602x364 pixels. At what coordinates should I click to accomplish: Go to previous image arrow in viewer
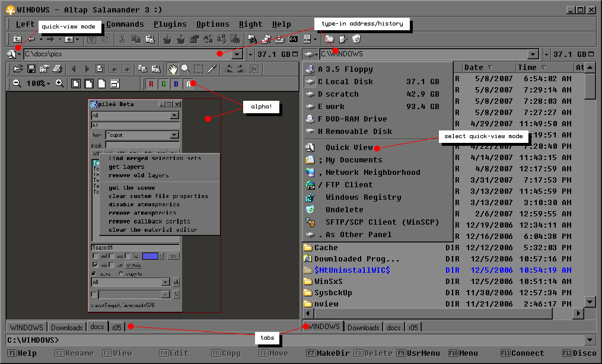click(x=74, y=69)
